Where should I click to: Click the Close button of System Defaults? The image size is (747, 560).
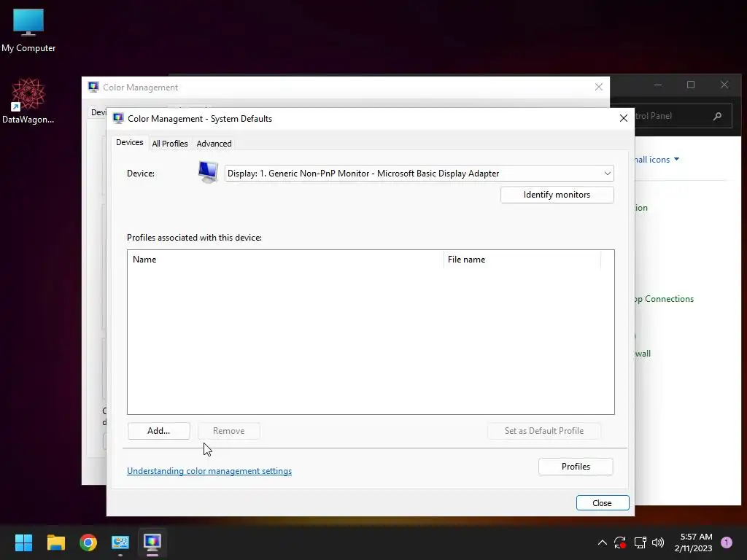(602, 503)
